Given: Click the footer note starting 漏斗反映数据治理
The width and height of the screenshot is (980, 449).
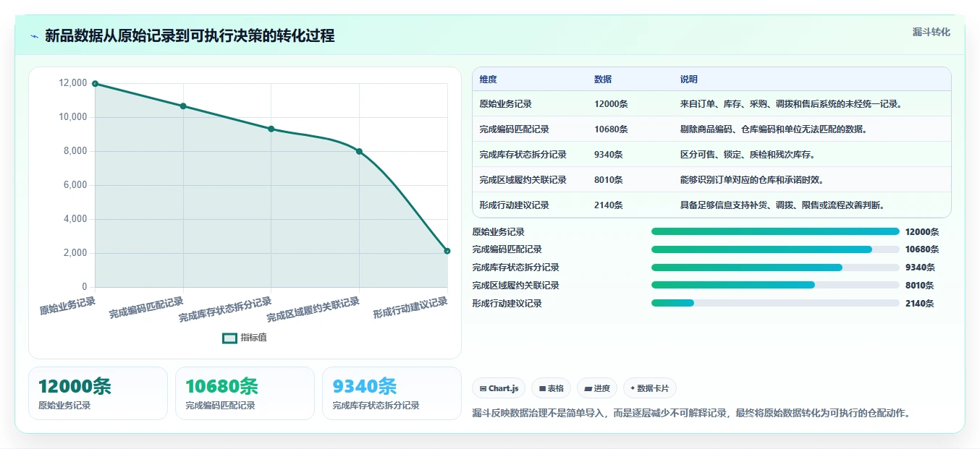Looking at the screenshot, I should (x=690, y=414).
